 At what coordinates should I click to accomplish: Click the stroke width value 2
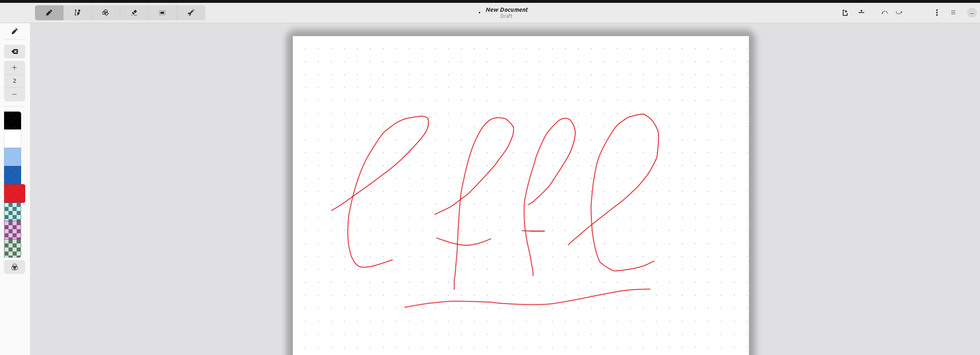[15, 81]
